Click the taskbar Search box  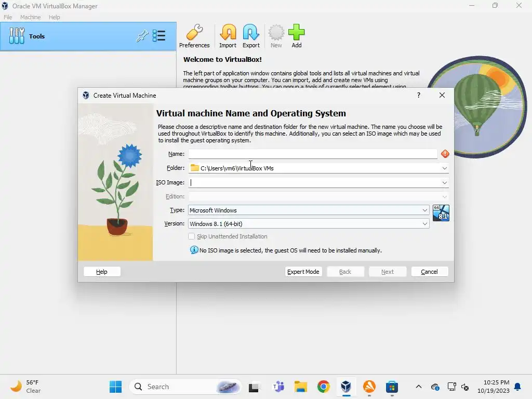pos(185,387)
